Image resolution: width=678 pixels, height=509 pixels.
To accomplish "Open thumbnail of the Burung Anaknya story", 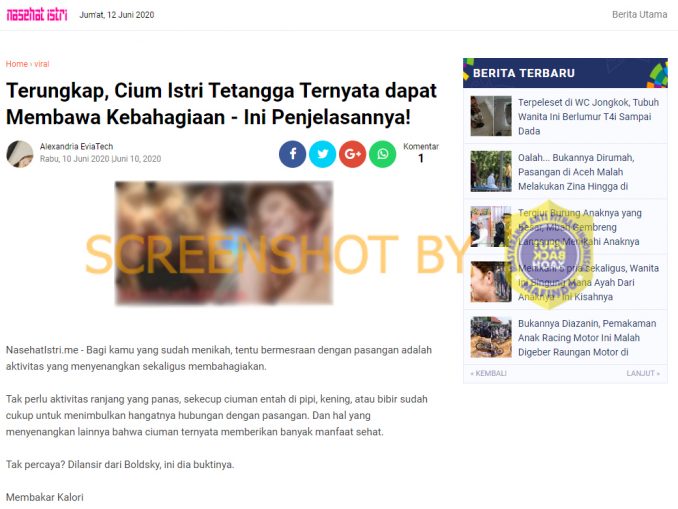I will point(491,226).
